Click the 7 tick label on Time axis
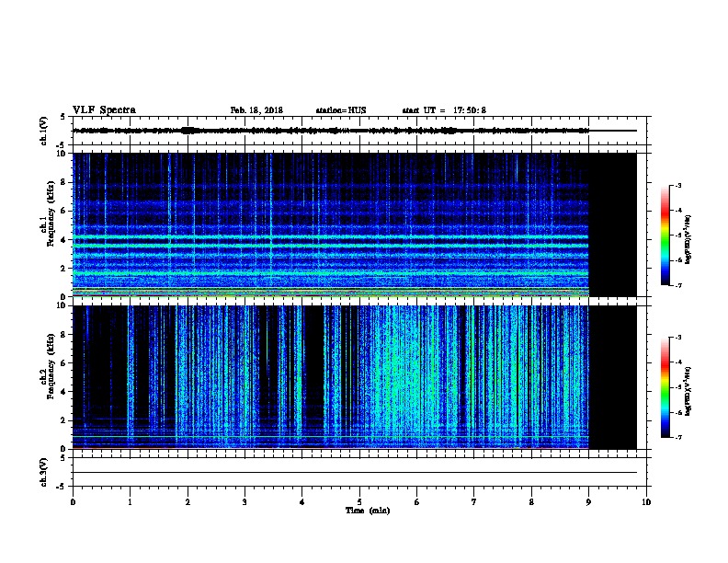Viewport: 728px width, 563px height. tap(474, 502)
